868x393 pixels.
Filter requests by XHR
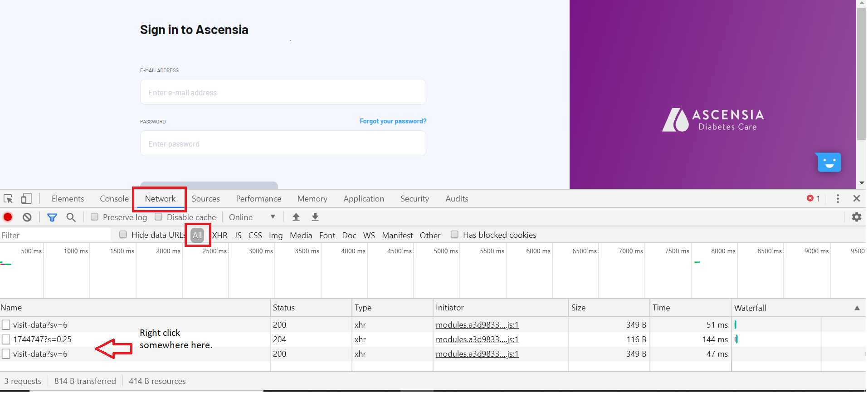[220, 236]
